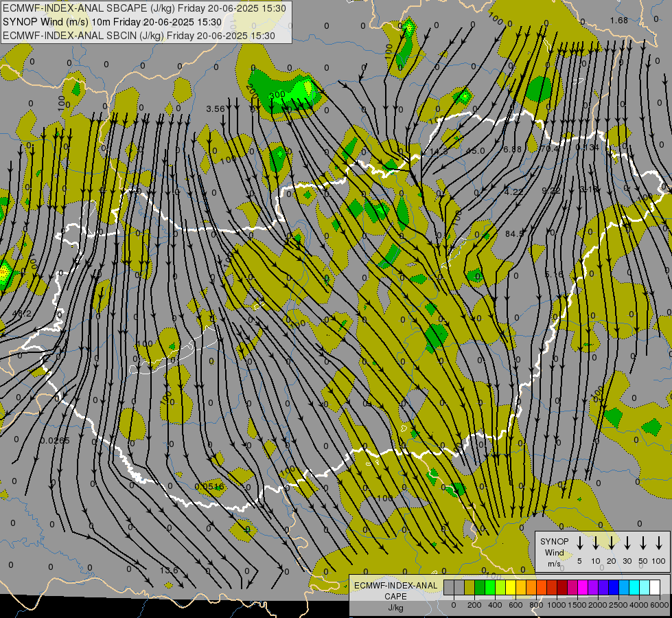Click the '4.22' value on the map

coord(514,192)
